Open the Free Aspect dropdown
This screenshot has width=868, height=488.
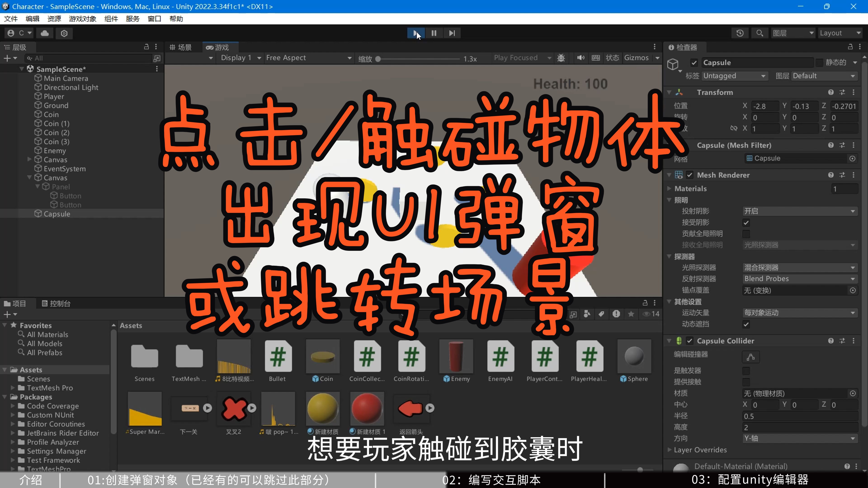[308, 58]
